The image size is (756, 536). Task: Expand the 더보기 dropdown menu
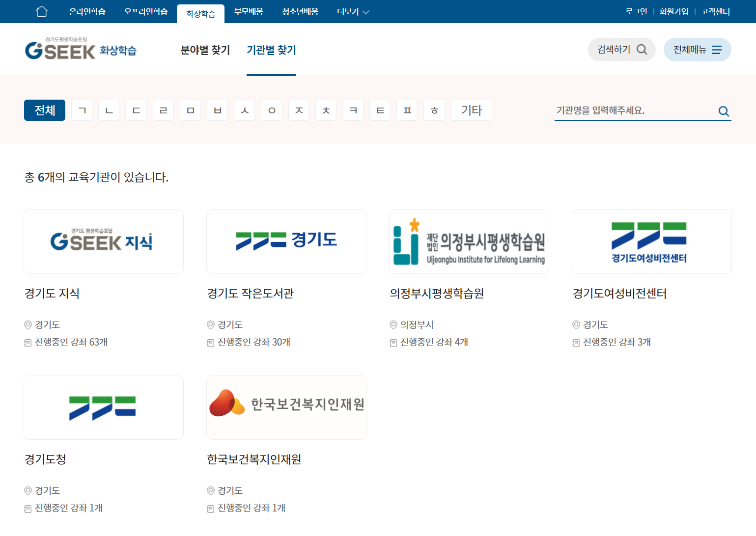[352, 11]
